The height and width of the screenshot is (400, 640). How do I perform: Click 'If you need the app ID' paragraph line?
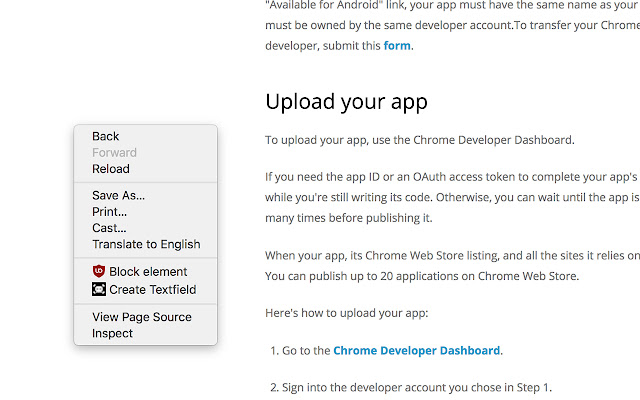click(x=452, y=177)
